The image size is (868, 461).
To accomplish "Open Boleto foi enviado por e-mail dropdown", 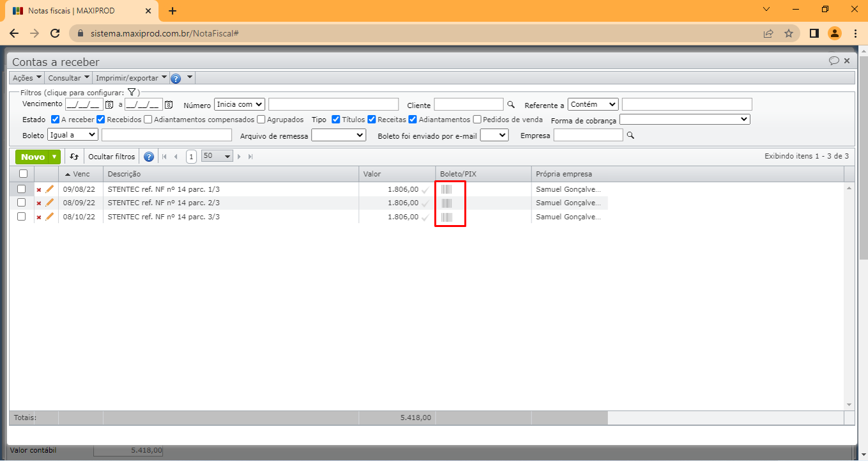I will point(494,135).
